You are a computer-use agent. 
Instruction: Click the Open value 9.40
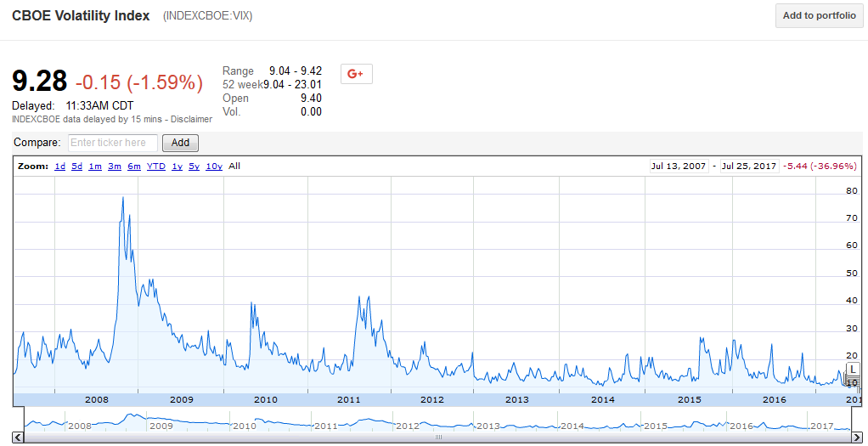pyautogui.click(x=311, y=98)
